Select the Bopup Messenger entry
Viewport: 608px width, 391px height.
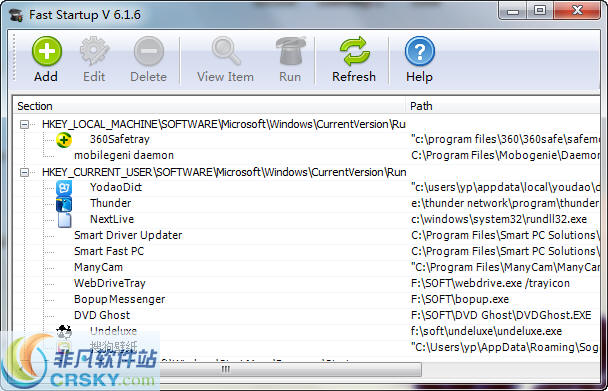[x=119, y=299]
